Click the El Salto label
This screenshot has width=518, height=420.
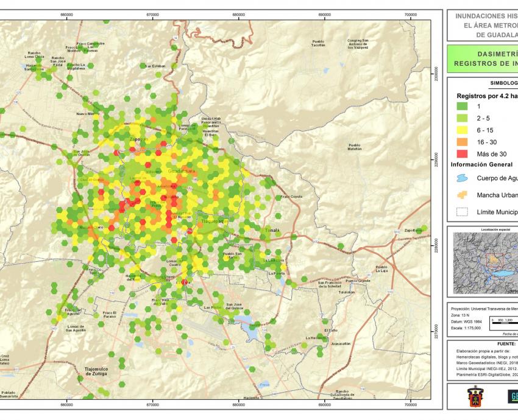331,331
